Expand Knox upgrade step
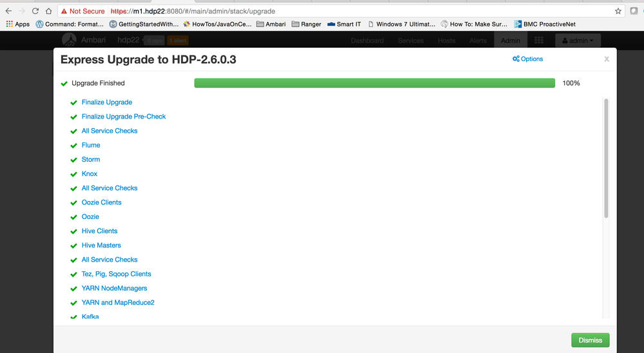 [90, 174]
